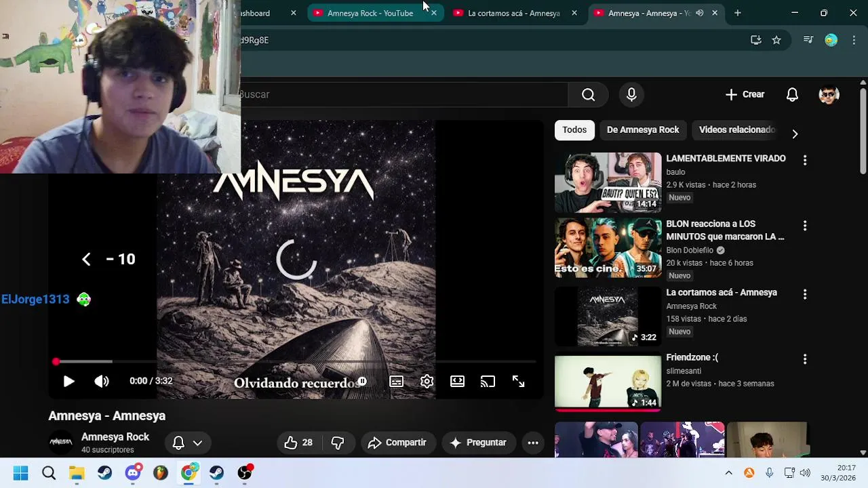Open Windows taskbar search

[x=49, y=473]
